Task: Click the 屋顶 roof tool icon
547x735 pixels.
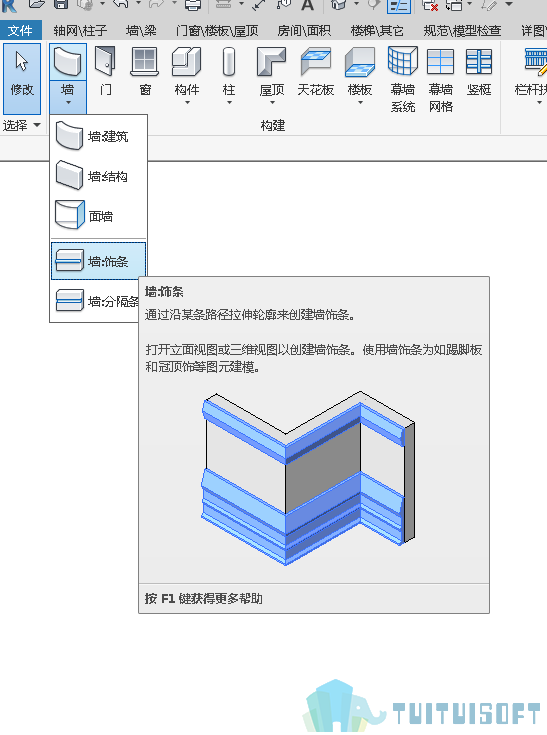Action: tap(271, 62)
